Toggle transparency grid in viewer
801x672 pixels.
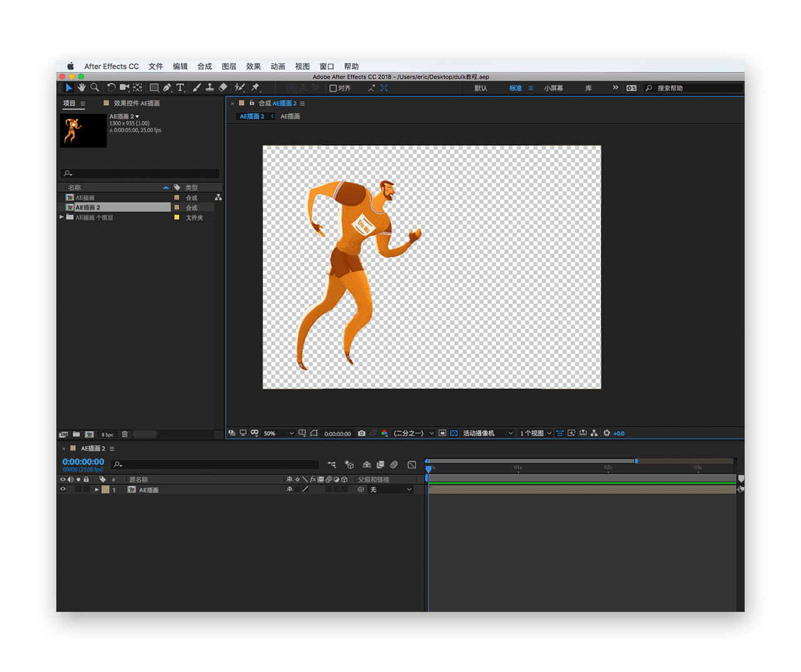454,433
